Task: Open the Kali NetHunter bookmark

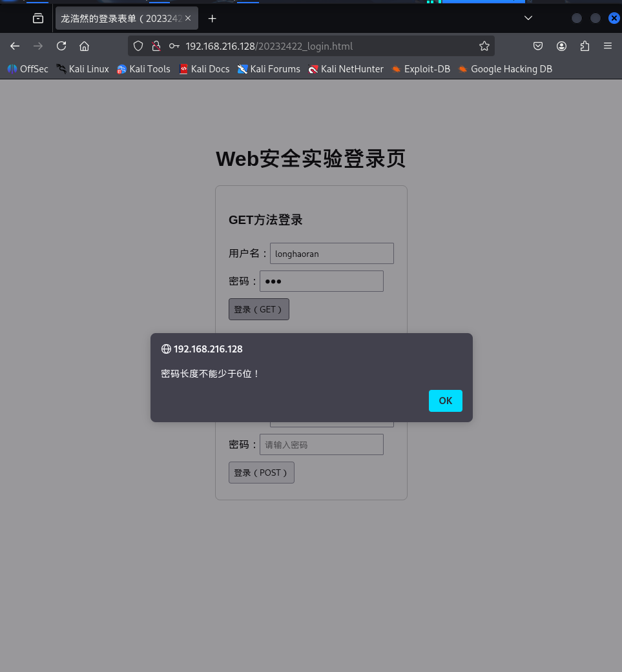Action: click(346, 69)
